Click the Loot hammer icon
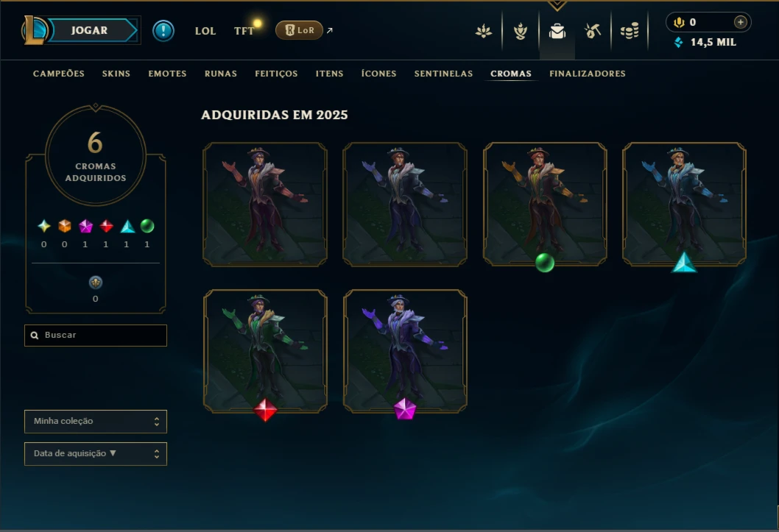Viewport: 779px width, 532px height. (x=593, y=31)
